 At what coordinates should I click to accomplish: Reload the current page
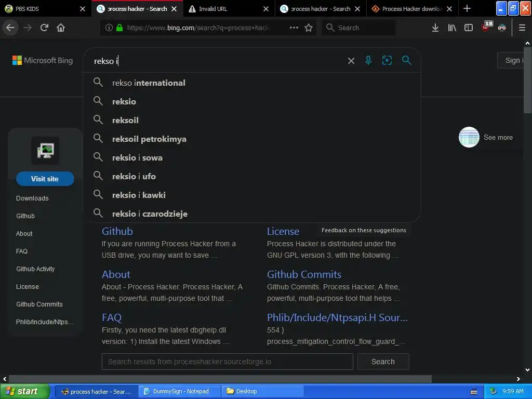[x=44, y=28]
